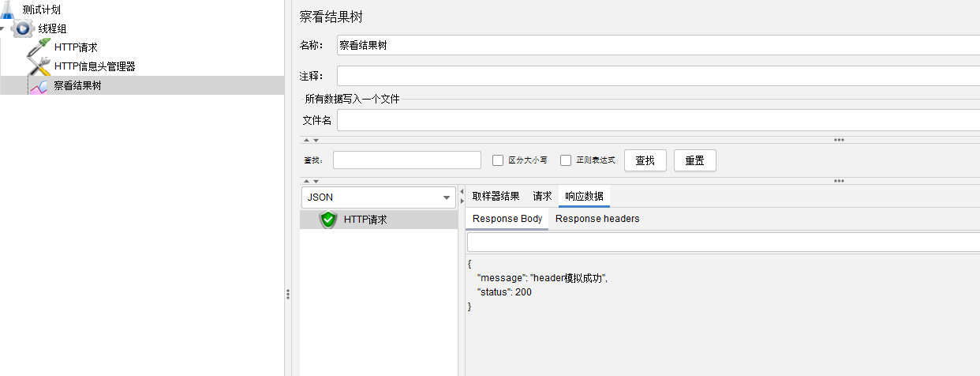Click the vertical divider grip handle
The height and width of the screenshot is (376, 980).
[x=288, y=294]
